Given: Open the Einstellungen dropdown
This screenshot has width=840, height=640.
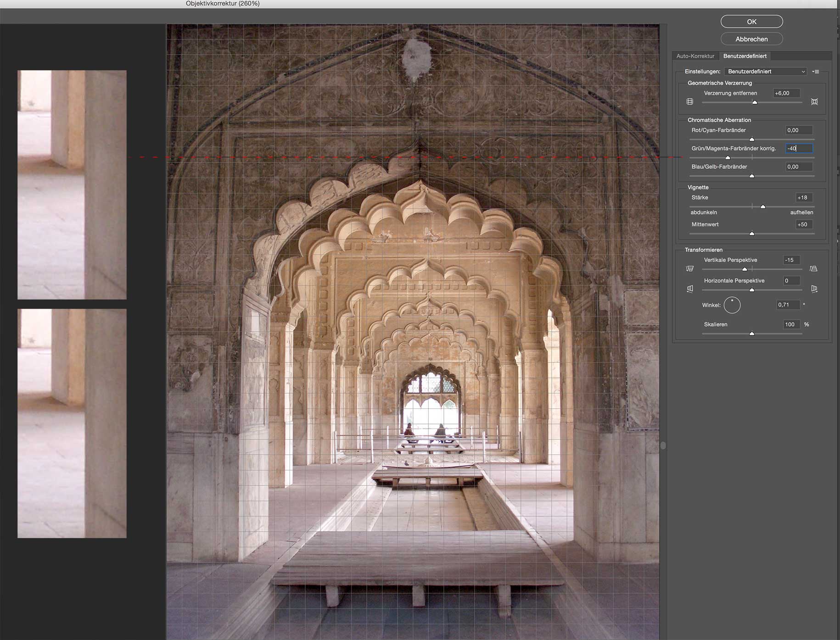Looking at the screenshot, I should [x=765, y=72].
